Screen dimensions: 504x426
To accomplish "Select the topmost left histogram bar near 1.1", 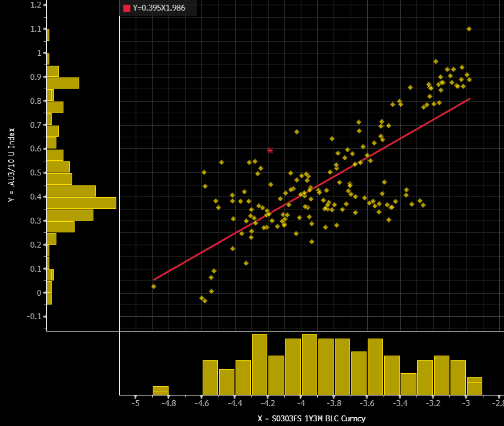I will 48,35.
